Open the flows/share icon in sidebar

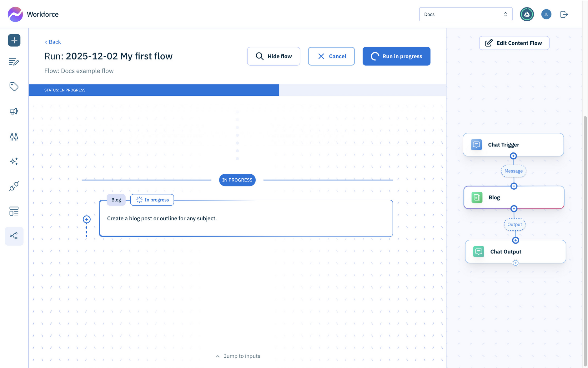pos(14,236)
